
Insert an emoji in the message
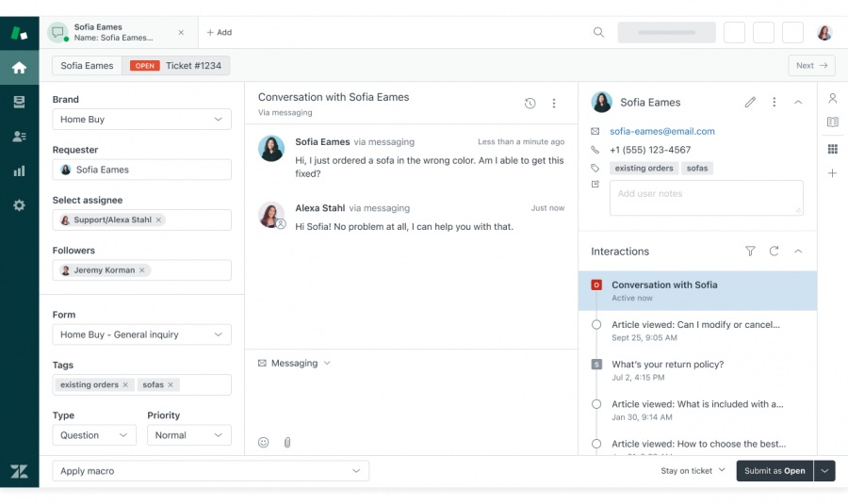click(x=264, y=442)
